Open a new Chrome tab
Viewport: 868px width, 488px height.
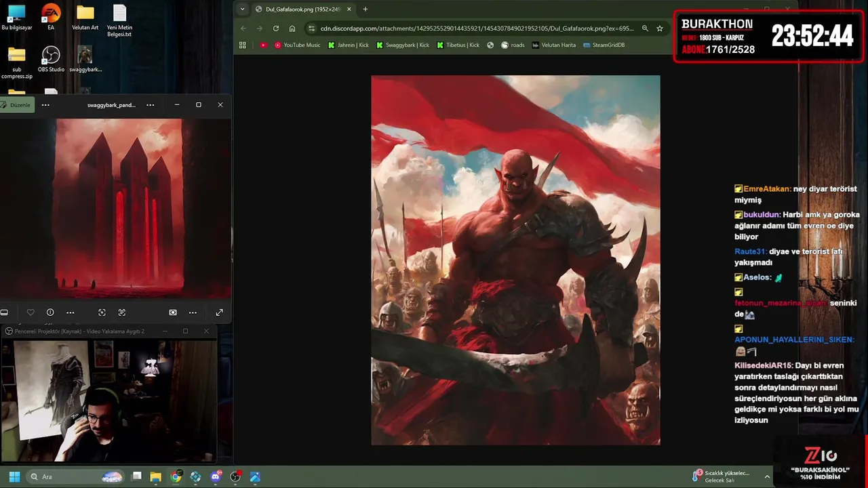366,9
